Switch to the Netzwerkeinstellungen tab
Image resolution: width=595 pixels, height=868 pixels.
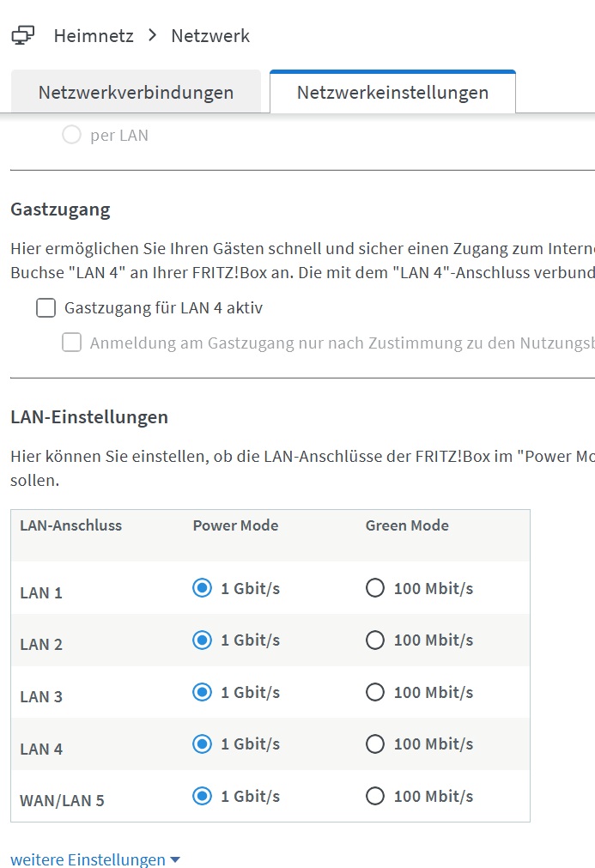point(392,93)
